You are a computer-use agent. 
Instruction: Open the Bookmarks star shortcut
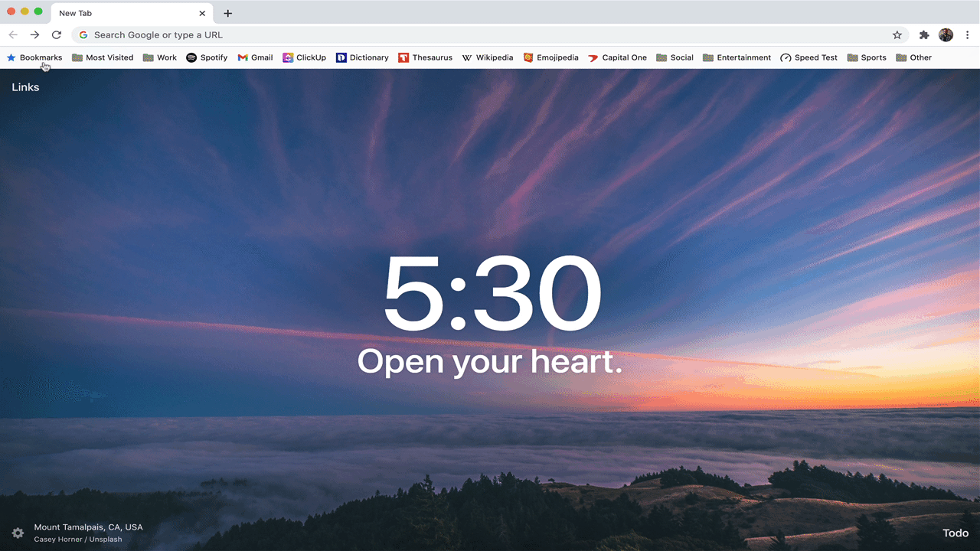(34, 57)
